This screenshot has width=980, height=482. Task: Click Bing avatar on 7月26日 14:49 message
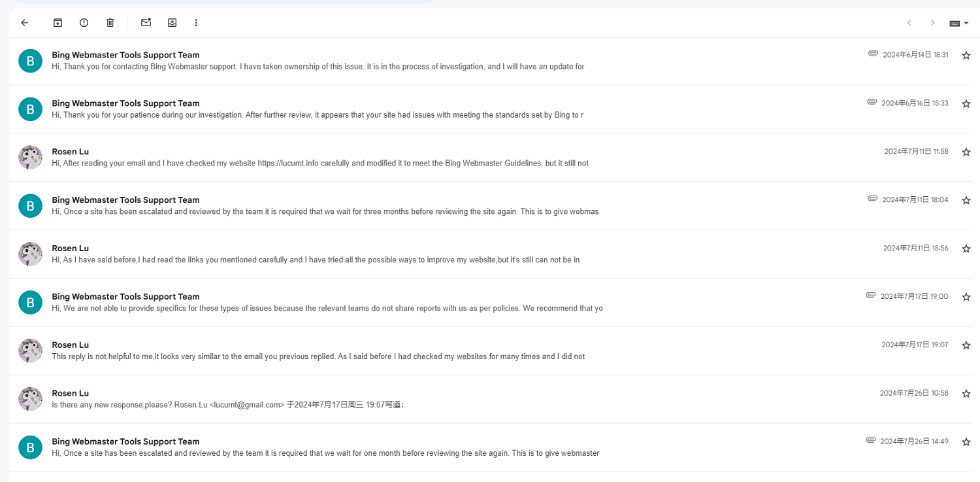click(30, 448)
